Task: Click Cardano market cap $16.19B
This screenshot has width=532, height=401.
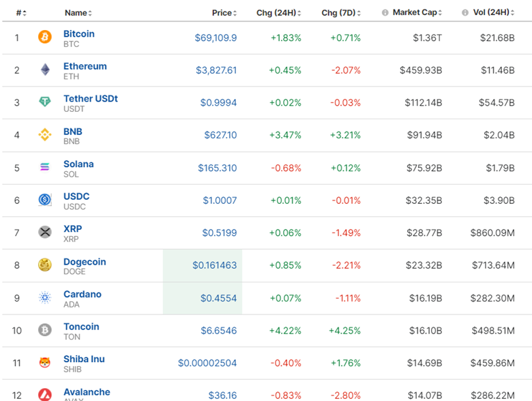Action: (426, 298)
